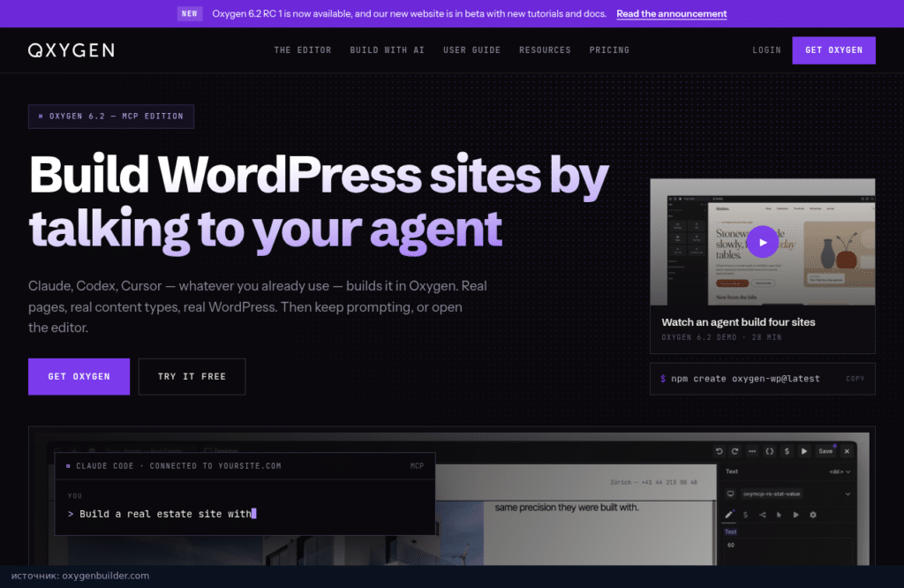Copy the npm create command
The image size is (904, 588).
pyautogui.click(x=855, y=379)
